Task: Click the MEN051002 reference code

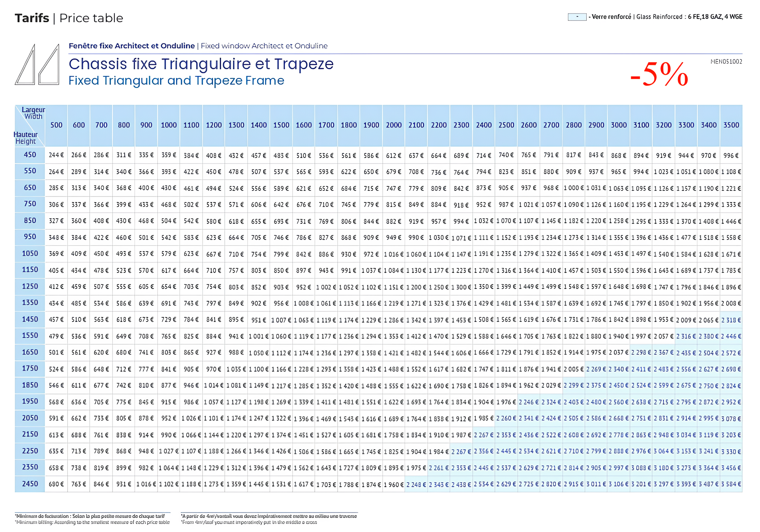Action: (x=726, y=61)
